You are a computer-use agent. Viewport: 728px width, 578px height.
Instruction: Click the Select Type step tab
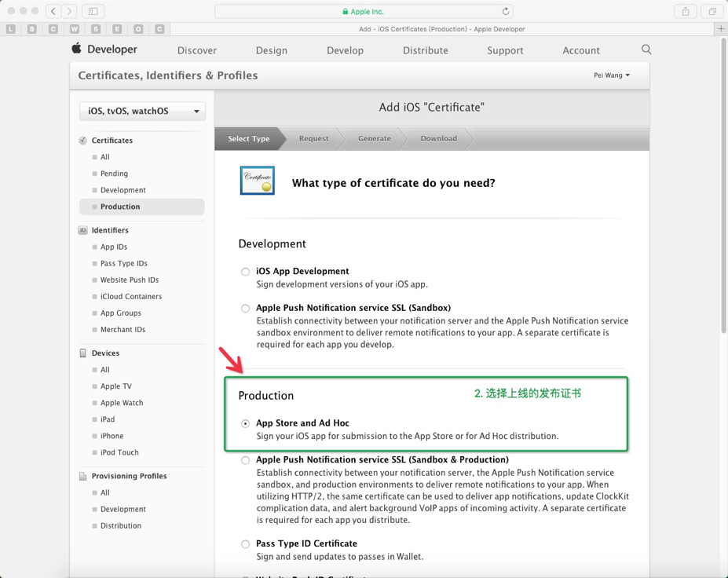pyautogui.click(x=249, y=138)
